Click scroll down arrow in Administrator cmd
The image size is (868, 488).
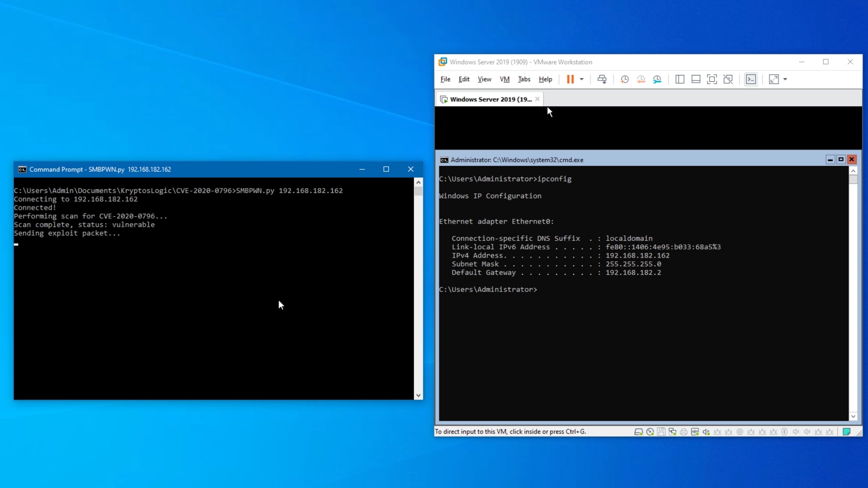click(853, 416)
